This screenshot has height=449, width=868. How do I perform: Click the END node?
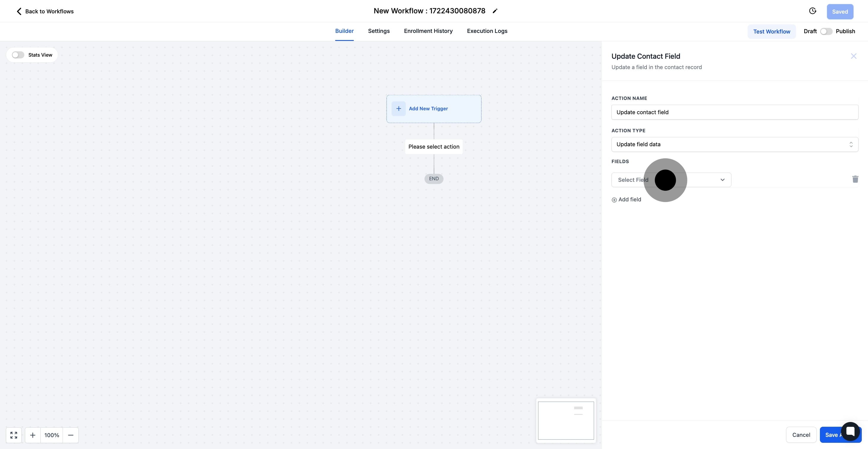pyautogui.click(x=434, y=179)
